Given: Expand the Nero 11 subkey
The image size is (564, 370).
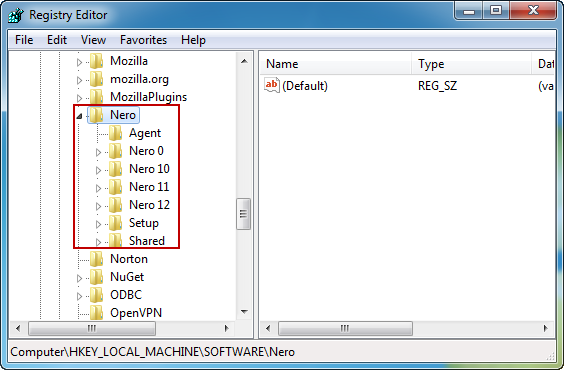Looking at the screenshot, I should pyautogui.click(x=98, y=188).
